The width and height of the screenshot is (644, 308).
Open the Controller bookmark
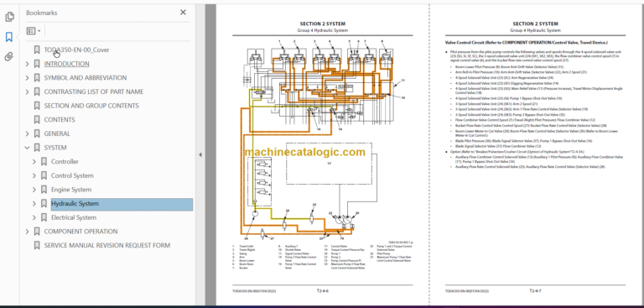click(x=65, y=162)
